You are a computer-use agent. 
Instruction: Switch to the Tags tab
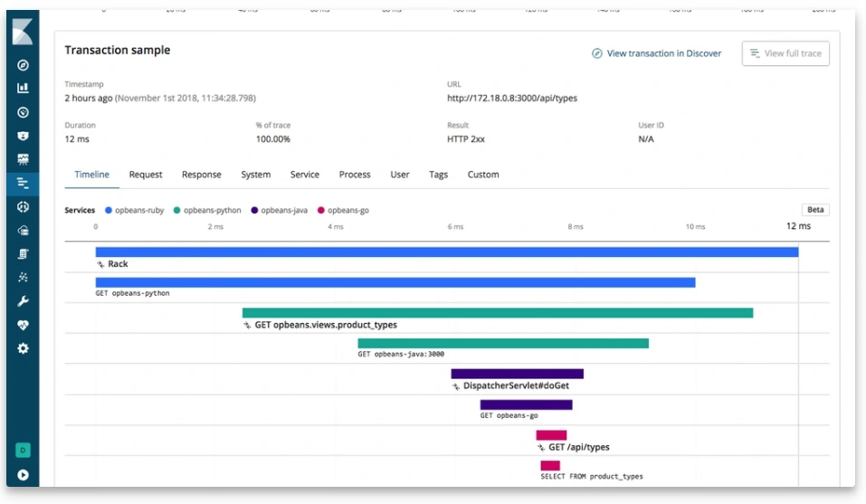pos(439,175)
